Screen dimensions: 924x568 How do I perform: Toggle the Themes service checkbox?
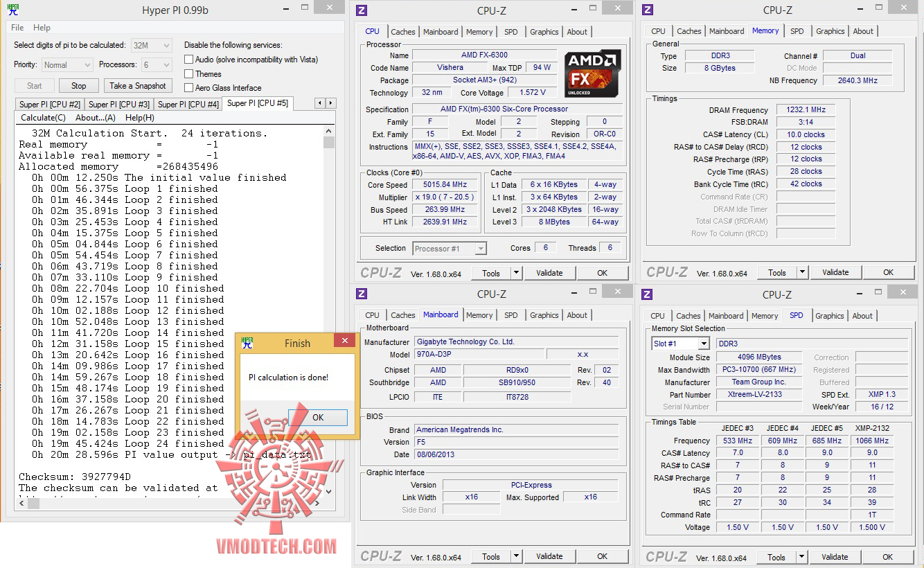click(x=188, y=73)
